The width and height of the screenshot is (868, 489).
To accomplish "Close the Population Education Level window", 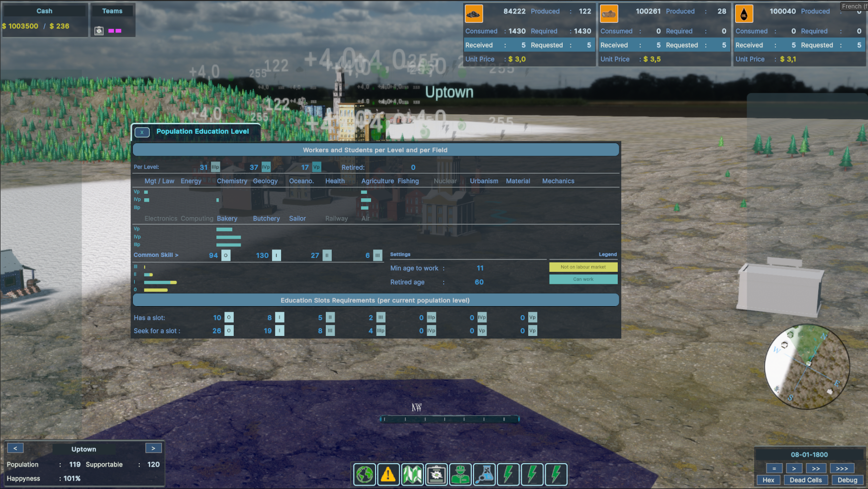I will pos(142,132).
